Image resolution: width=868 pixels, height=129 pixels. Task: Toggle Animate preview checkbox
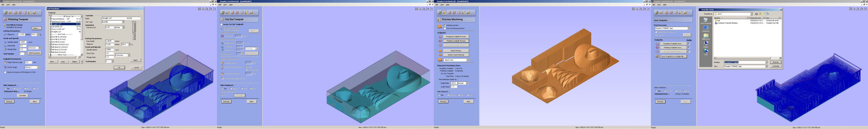tap(445, 25)
